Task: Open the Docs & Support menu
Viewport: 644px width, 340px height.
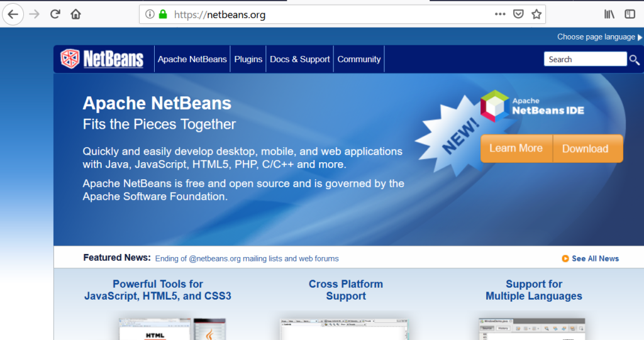Action: pos(299,59)
